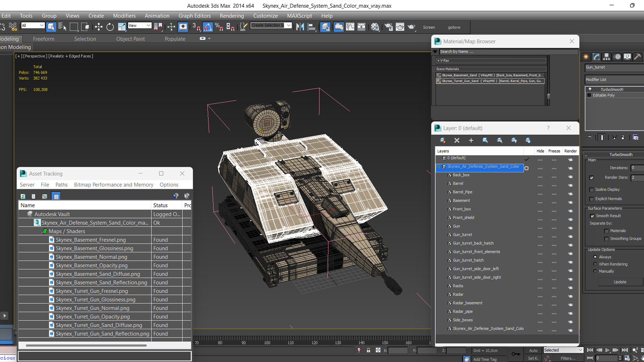Screen dimensions: 644x362
Task: Open Asset Tracking help icon
Action: [176, 196]
